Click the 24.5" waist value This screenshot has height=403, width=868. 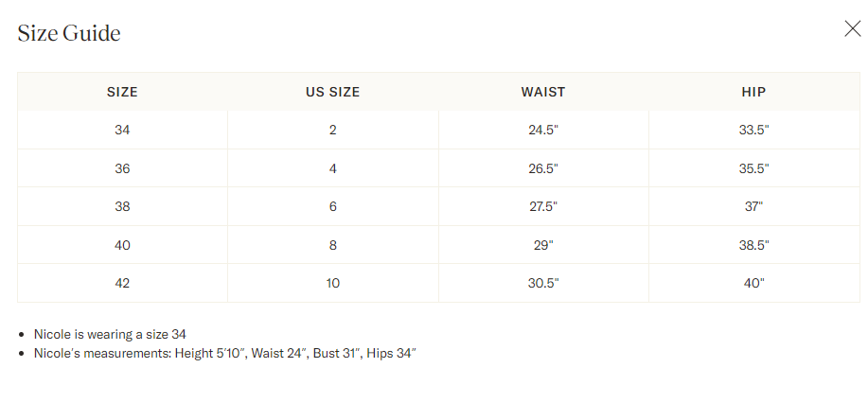543,131
